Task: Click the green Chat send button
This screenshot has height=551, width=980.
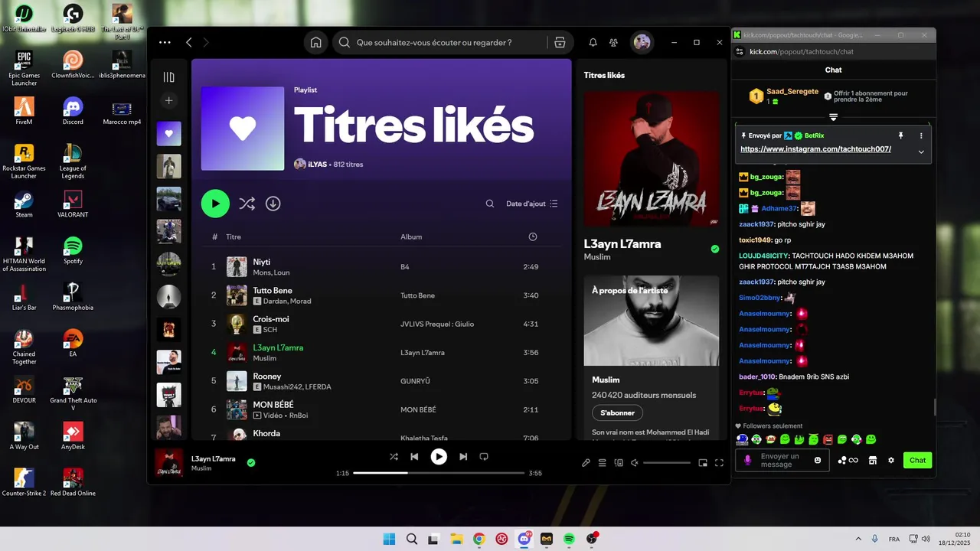Action: (917, 460)
